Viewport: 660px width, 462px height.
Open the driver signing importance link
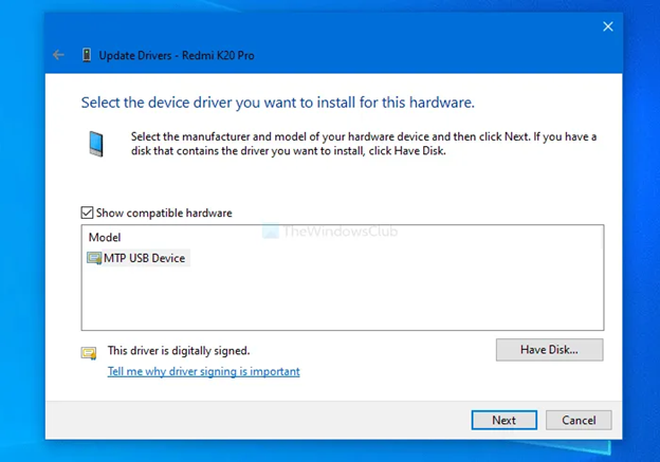click(203, 372)
